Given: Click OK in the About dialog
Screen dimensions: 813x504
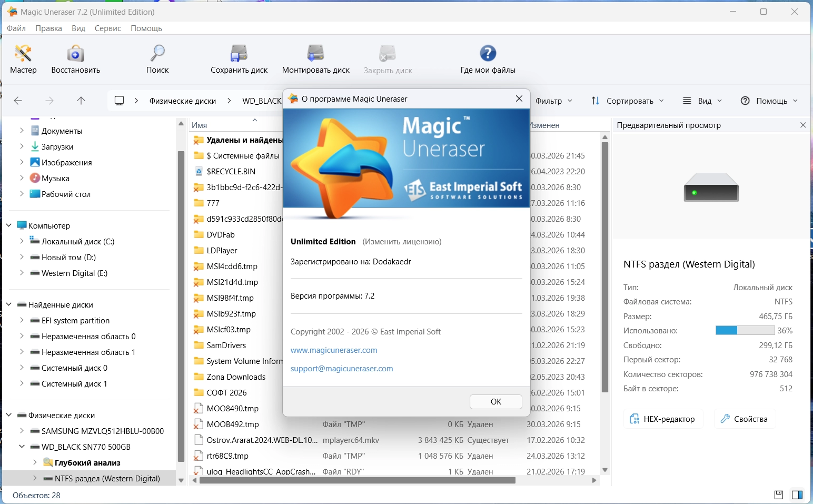Looking at the screenshot, I should pyautogui.click(x=495, y=402).
